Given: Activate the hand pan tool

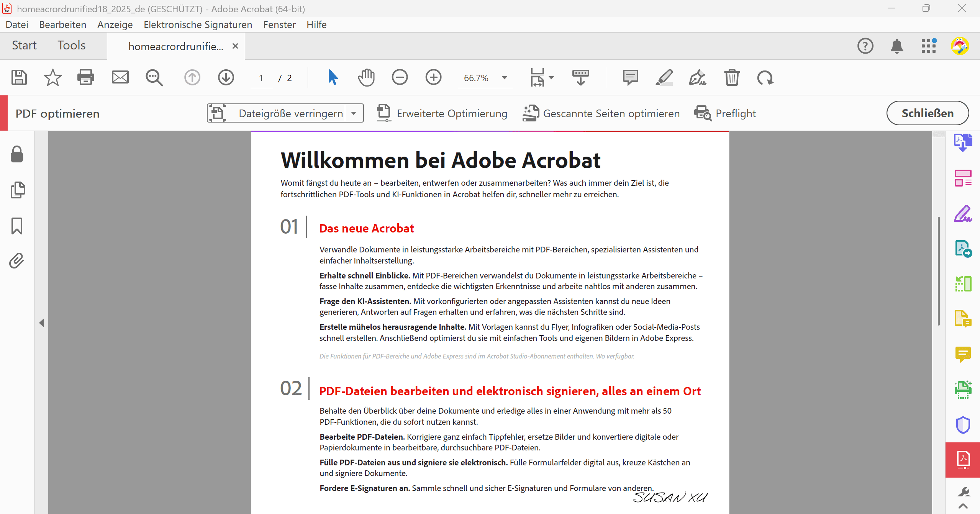Looking at the screenshot, I should tap(366, 78).
